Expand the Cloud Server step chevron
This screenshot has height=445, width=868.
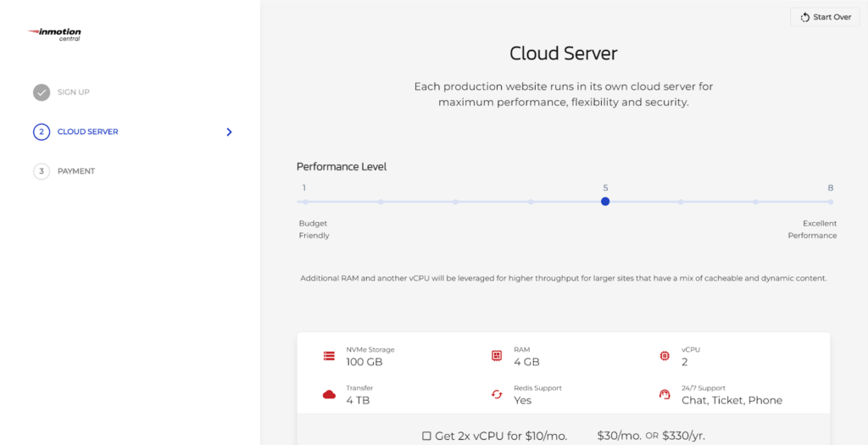229,132
